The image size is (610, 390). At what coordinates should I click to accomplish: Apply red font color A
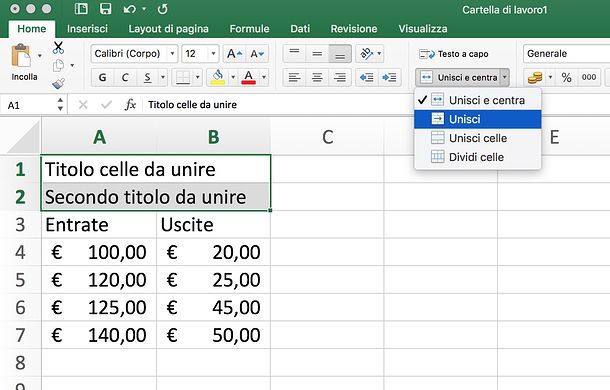pyautogui.click(x=249, y=77)
